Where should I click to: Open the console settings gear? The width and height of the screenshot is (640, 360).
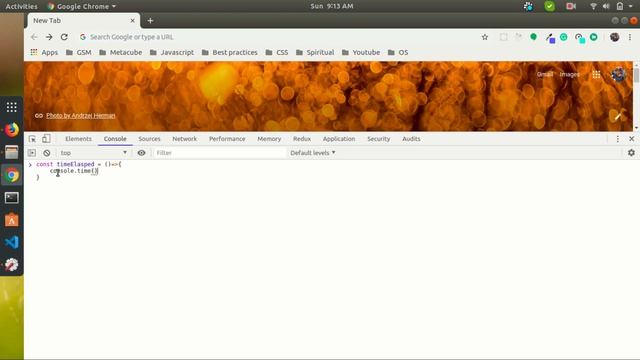pyautogui.click(x=631, y=153)
